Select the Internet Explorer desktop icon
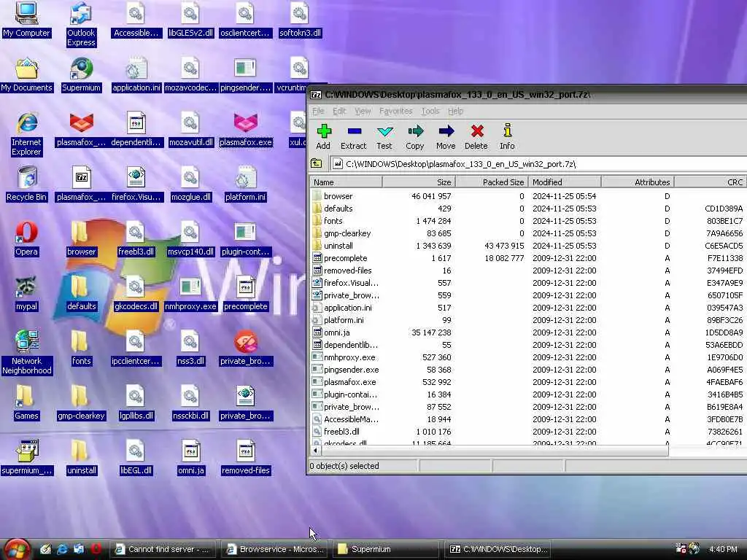 [26, 134]
